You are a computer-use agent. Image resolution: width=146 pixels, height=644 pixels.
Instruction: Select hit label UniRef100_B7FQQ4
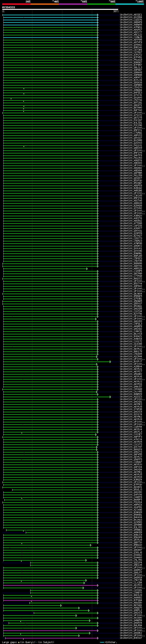[x=131, y=600]
